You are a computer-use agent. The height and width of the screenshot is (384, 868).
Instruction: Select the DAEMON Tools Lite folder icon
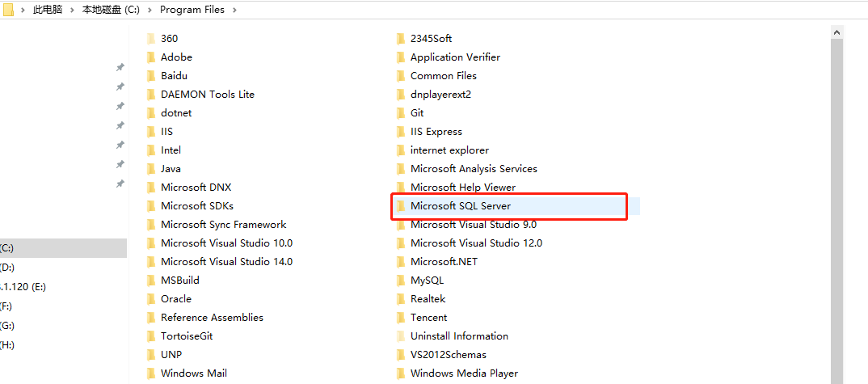pos(150,95)
